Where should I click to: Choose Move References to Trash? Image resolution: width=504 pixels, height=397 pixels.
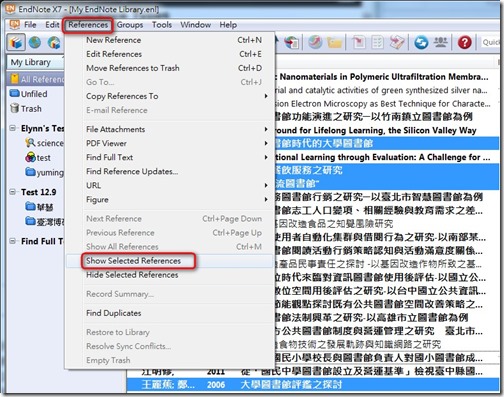click(169, 68)
